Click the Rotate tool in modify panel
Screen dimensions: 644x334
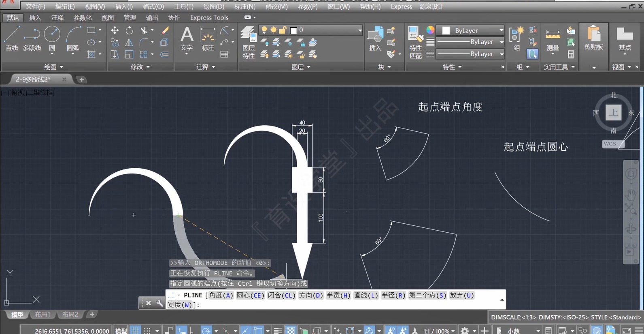point(129,30)
